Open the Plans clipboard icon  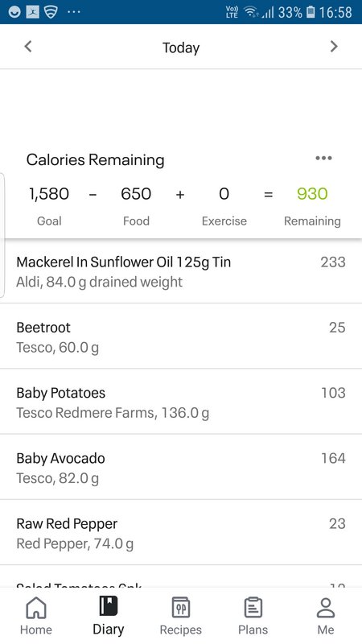coord(253,608)
